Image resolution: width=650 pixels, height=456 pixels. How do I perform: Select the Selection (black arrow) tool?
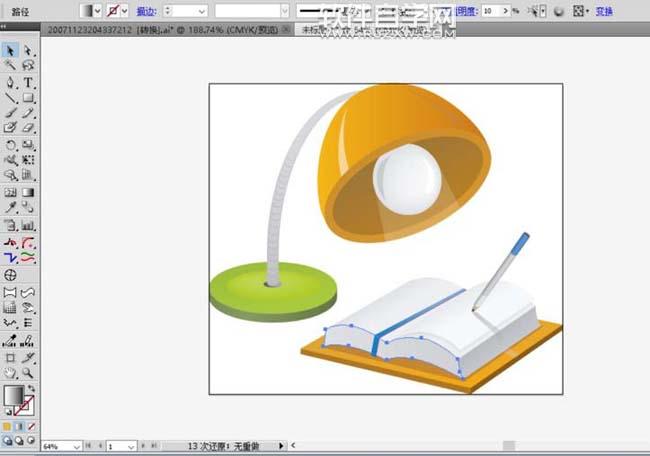pos(10,51)
